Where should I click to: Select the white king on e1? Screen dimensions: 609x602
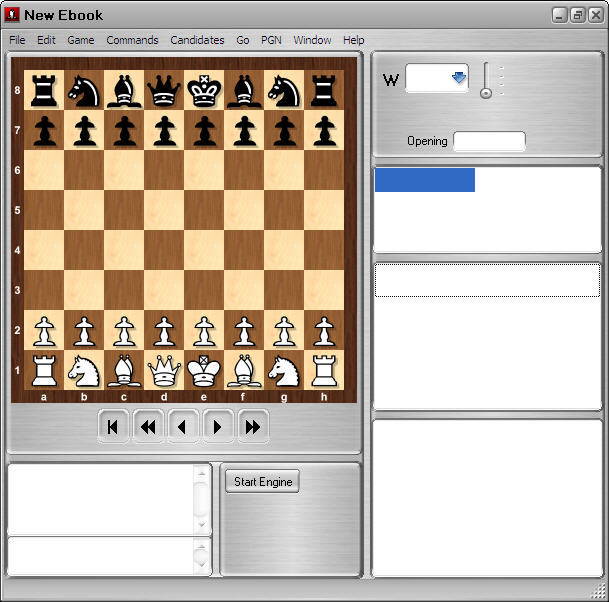pos(204,370)
